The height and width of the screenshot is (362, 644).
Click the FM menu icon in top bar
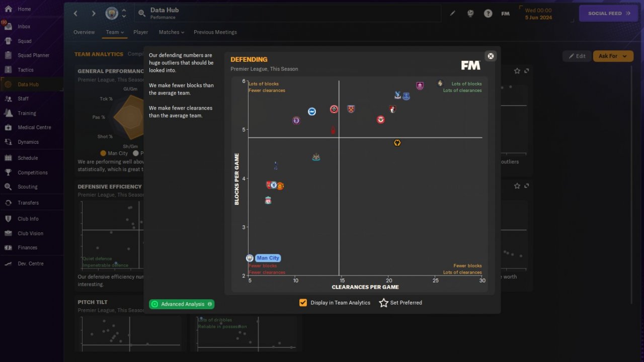coord(506,14)
